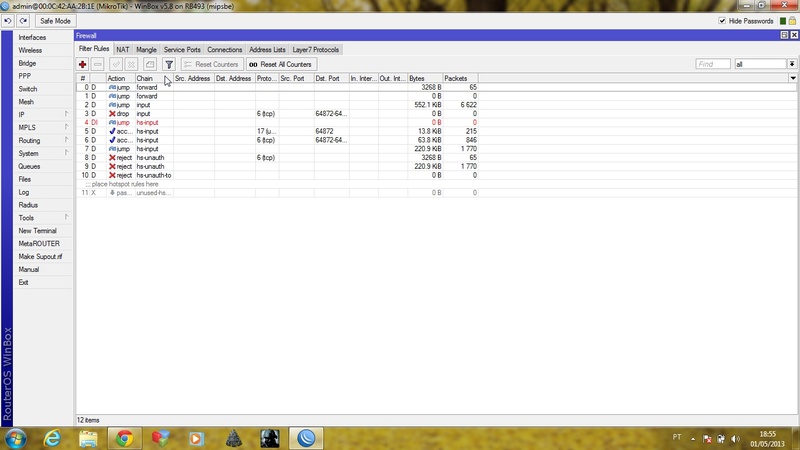Select rule 4 red jump hs-input row
This screenshot has width=800, height=450.
278,122
